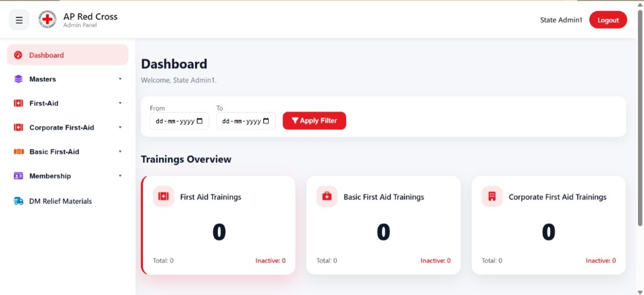Screen dimensions: 644x295
Task: Toggle the hamburger sidebar menu button
Action: (x=19, y=20)
